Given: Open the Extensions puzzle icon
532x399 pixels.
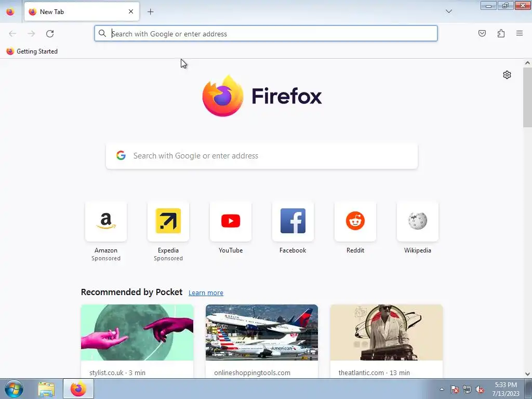Looking at the screenshot, I should point(501,33).
